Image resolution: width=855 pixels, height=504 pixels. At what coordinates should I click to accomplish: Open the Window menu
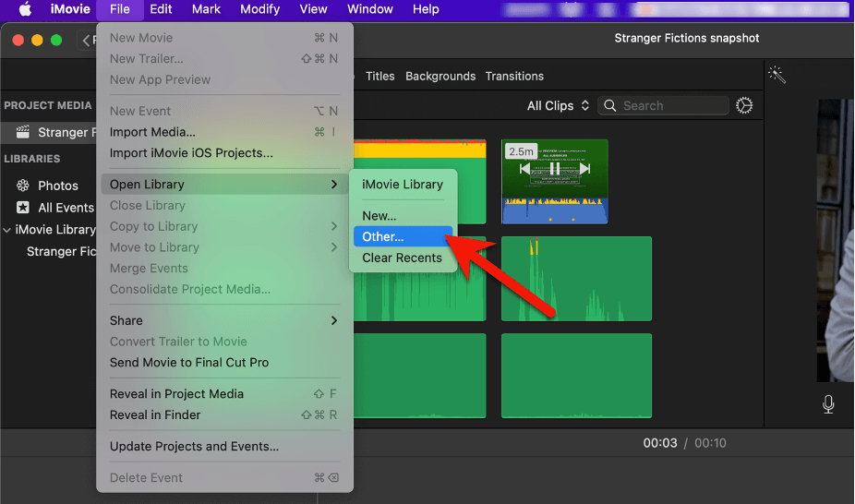click(x=370, y=9)
